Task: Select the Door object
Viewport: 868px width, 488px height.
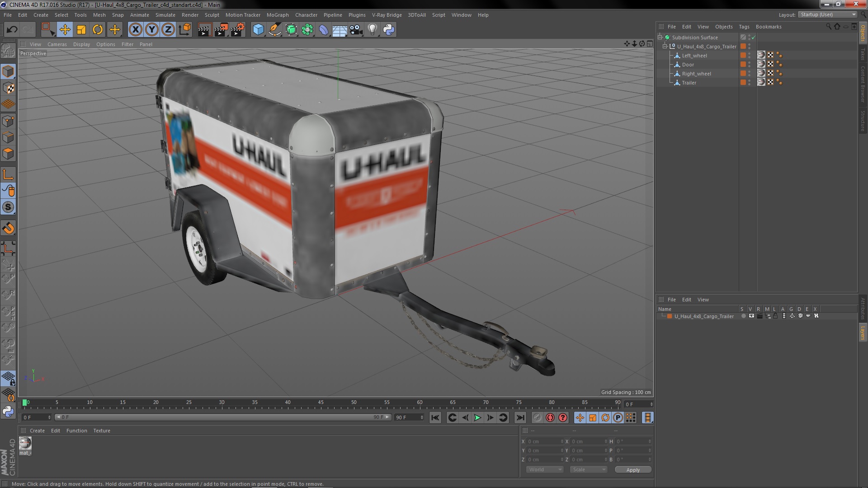Action: [x=688, y=65]
